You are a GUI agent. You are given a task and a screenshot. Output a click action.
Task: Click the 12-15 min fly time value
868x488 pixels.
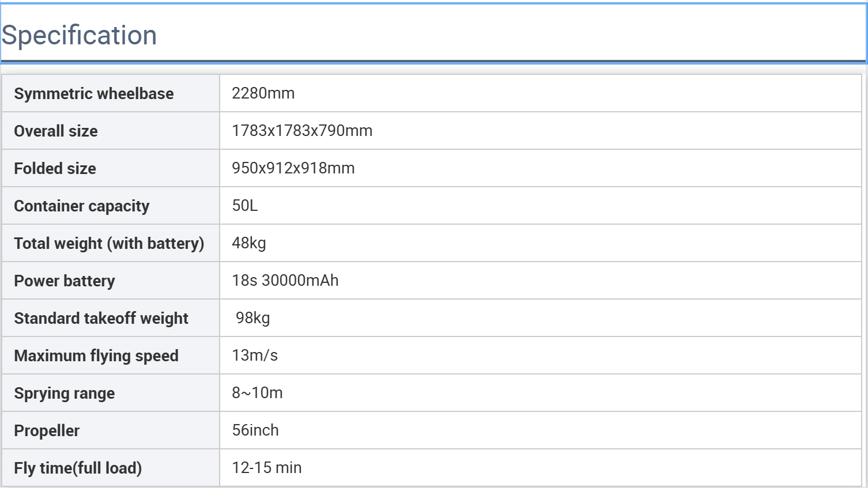[266, 468]
